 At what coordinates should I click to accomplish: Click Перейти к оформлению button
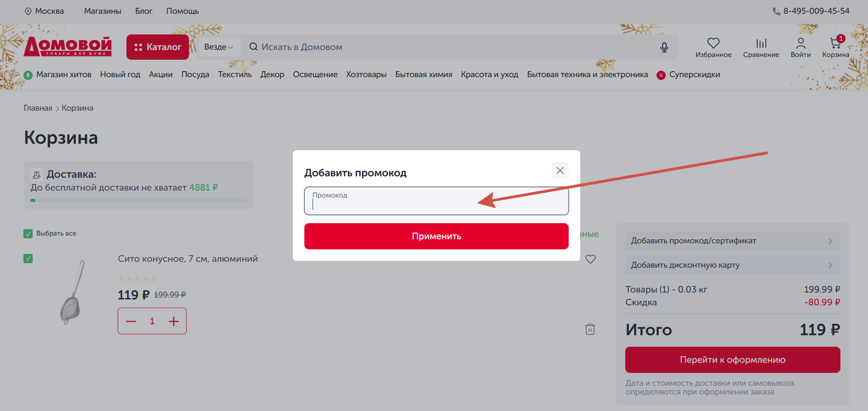732,360
